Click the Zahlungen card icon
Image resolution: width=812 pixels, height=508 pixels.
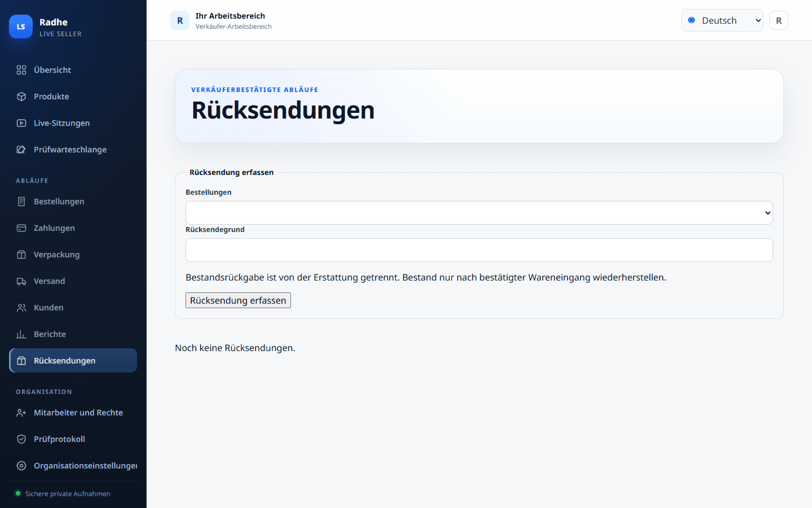tap(21, 228)
